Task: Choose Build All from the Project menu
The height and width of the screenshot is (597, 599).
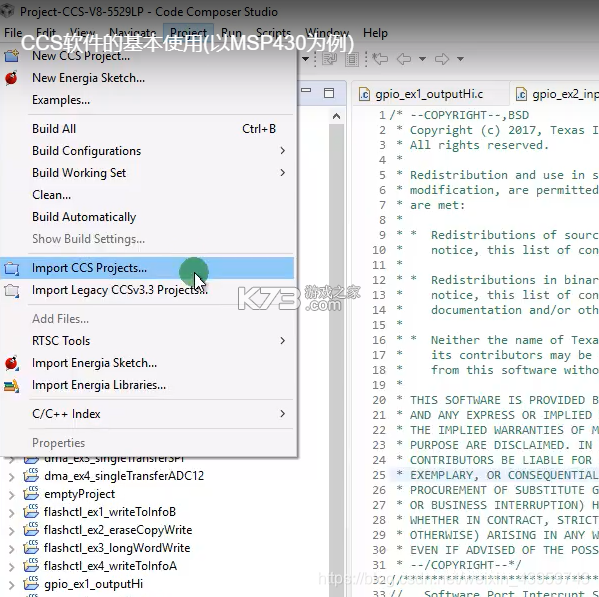Action: coord(148,129)
